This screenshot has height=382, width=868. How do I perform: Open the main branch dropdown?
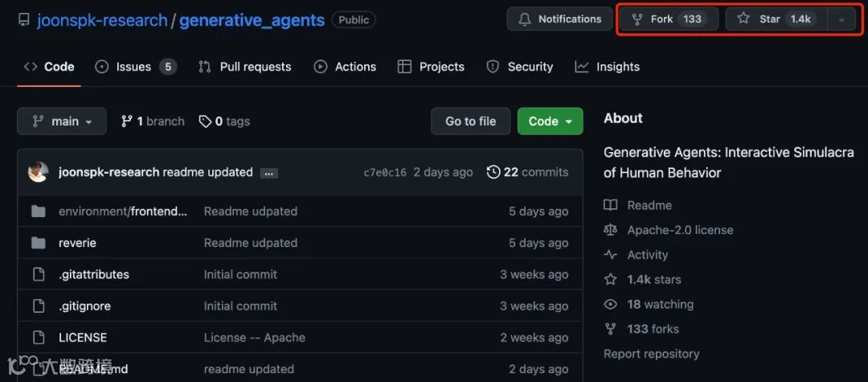[x=61, y=121]
